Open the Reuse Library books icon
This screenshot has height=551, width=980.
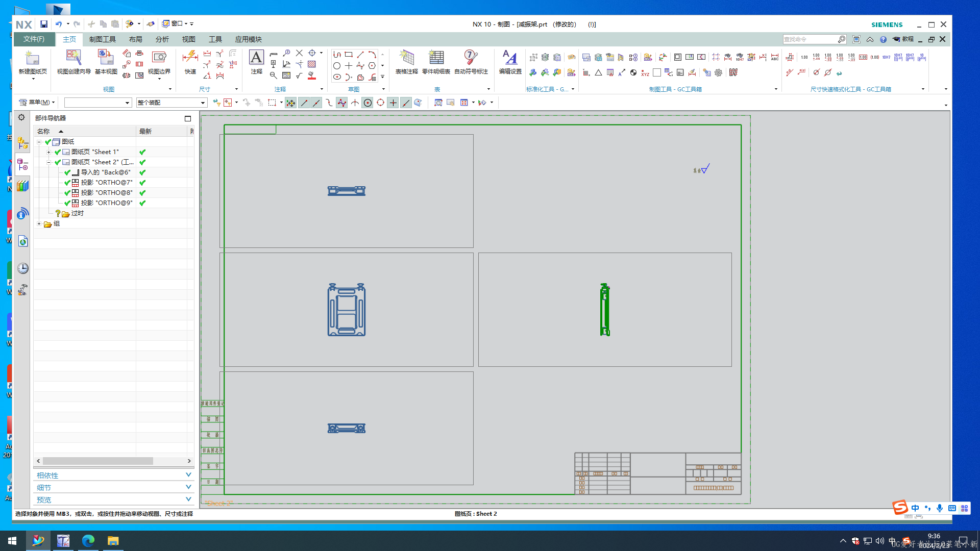[22, 186]
